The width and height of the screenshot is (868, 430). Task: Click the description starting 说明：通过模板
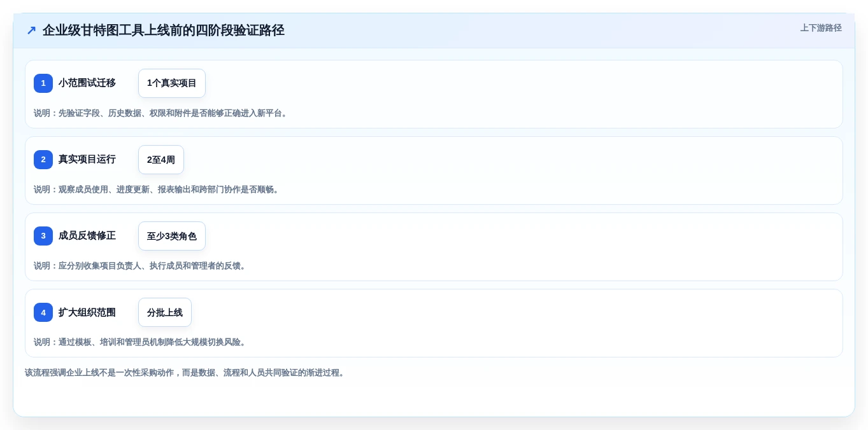pyautogui.click(x=141, y=342)
